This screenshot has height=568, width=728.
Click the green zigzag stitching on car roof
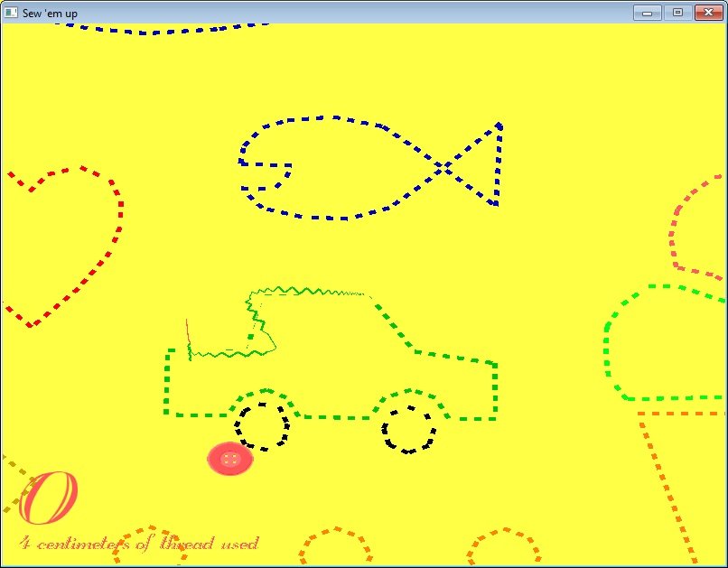point(307,292)
